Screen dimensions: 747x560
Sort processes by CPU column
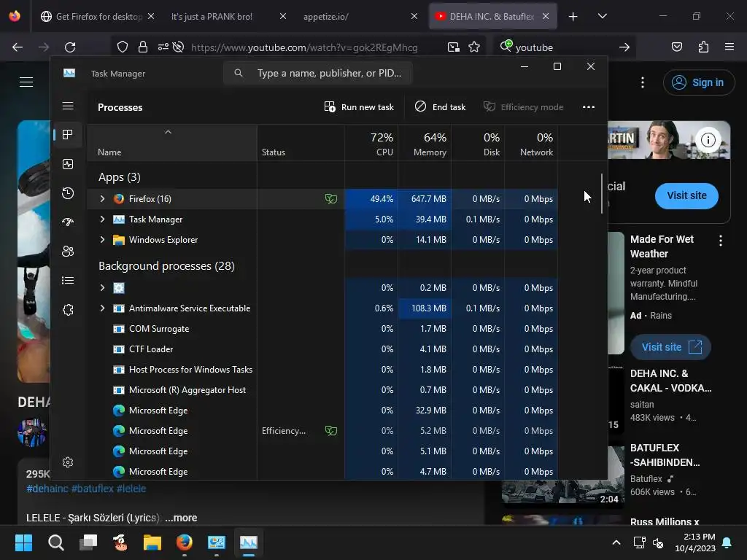coord(371,144)
